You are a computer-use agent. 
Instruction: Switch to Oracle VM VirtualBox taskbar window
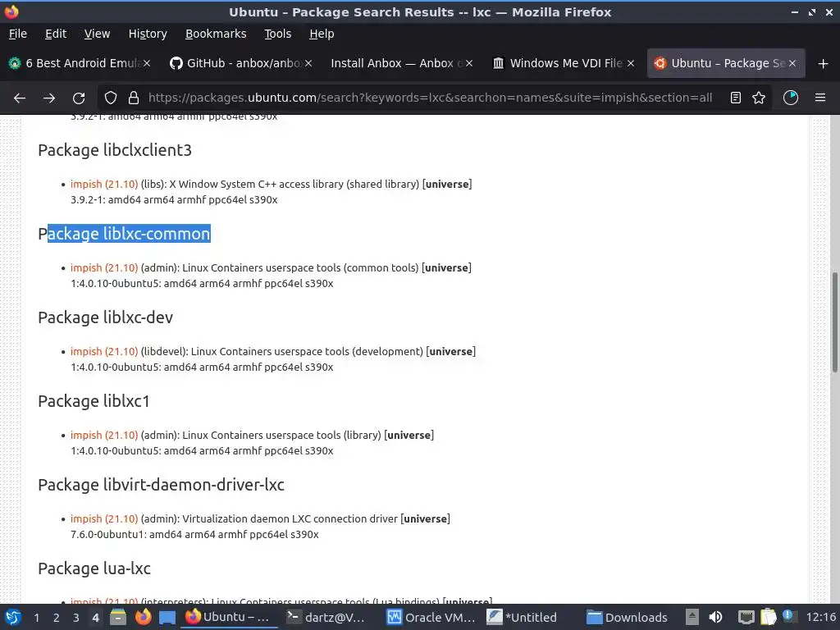click(431, 617)
